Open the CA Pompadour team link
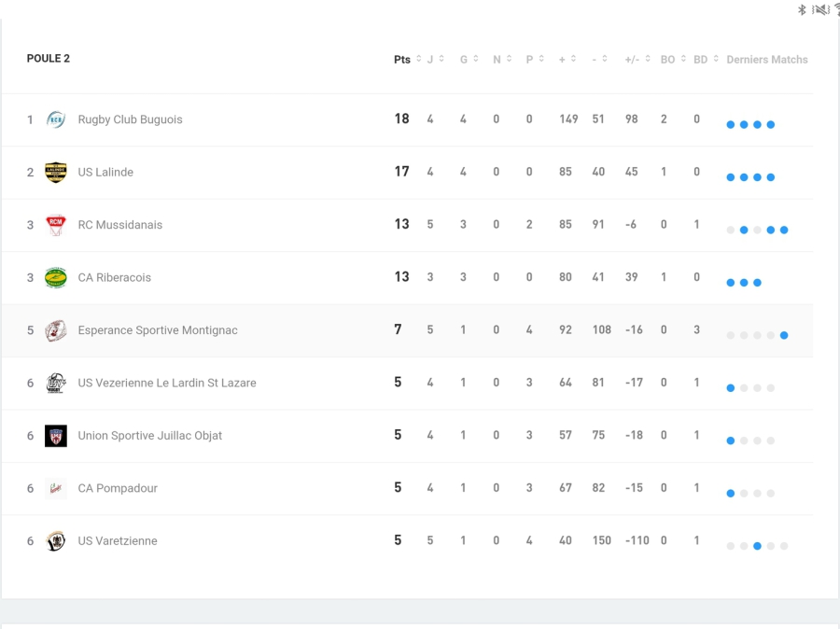 coord(118,489)
